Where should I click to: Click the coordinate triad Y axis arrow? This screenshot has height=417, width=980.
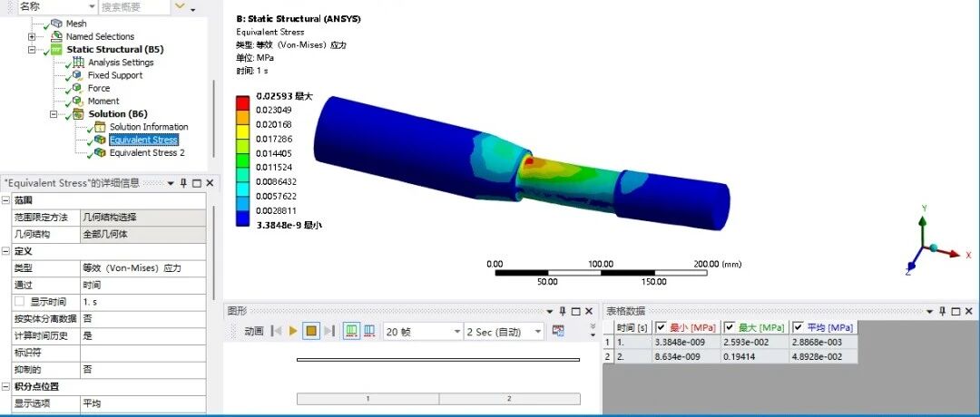coord(923,221)
